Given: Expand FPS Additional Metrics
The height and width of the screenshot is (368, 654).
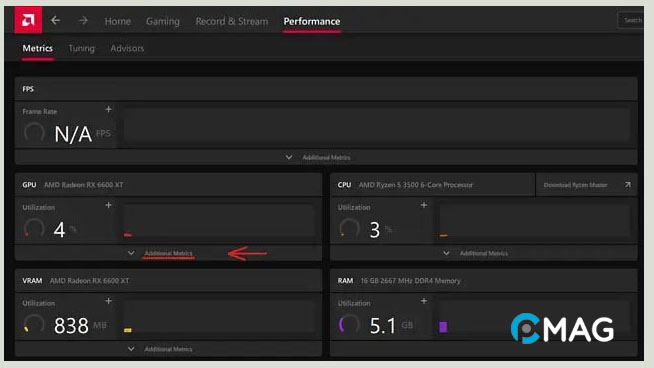Looking at the screenshot, I should click(x=326, y=157).
